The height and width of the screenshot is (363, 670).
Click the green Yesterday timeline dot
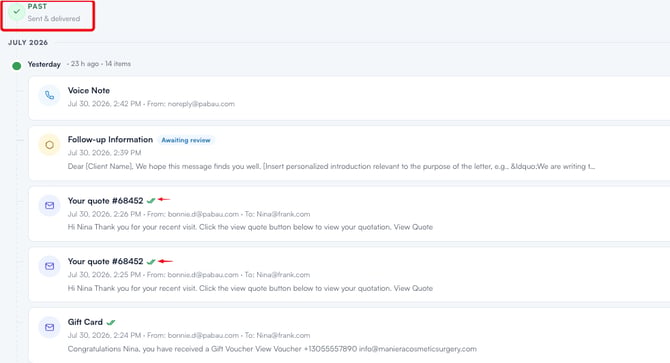pyautogui.click(x=17, y=66)
